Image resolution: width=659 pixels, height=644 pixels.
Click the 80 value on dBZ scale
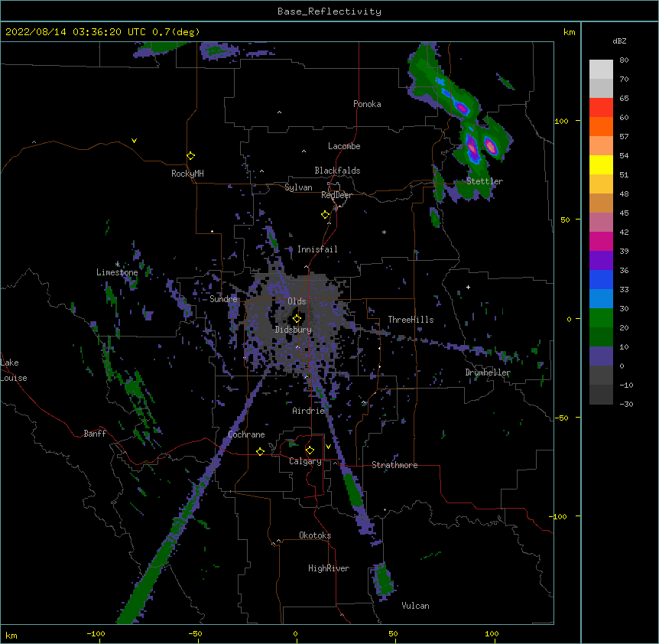pyautogui.click(x=624, y=60)
